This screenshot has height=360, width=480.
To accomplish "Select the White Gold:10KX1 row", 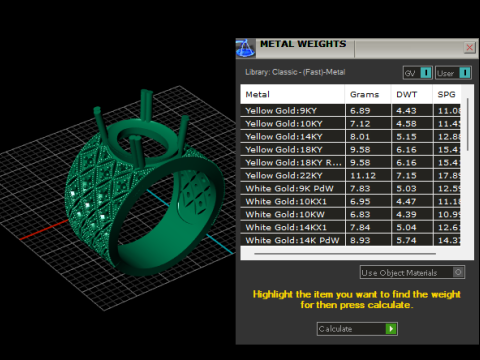I will coord(350,202).
